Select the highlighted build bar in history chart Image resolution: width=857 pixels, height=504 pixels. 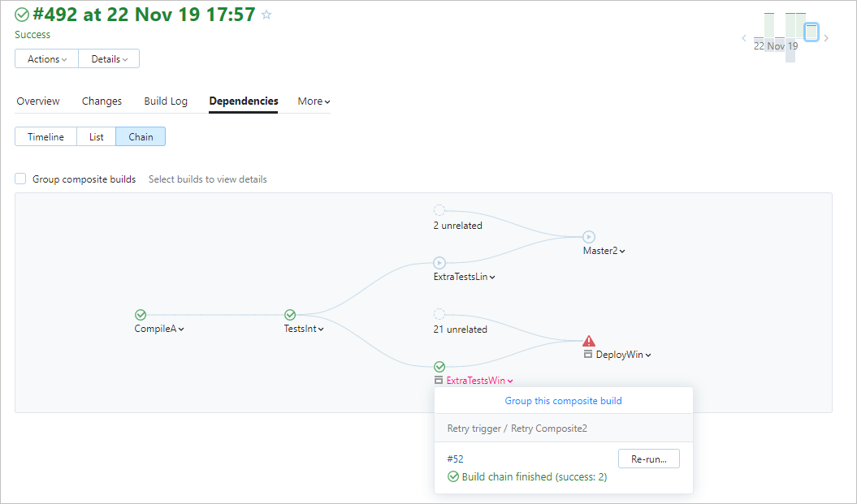coord(811,32)
